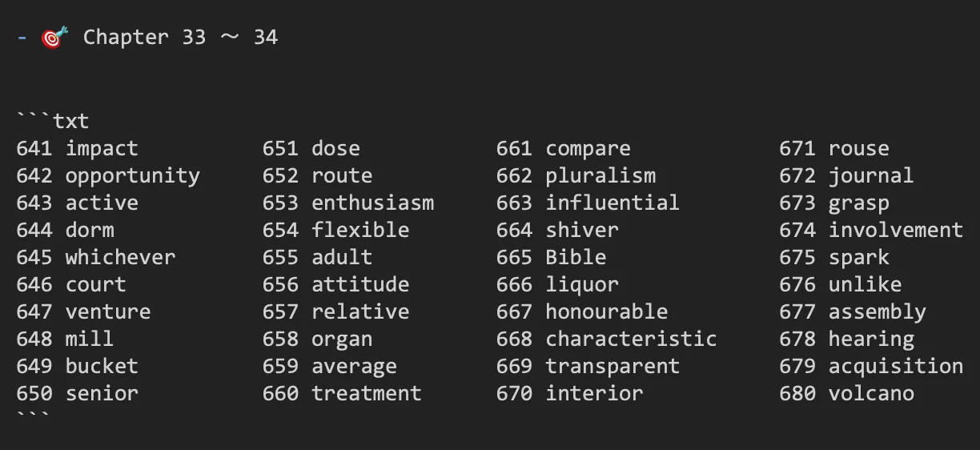The width and height of the screenshot is (980, 450).
Task: Select the word opportunity at 642
Action: (x=132, y=176)
